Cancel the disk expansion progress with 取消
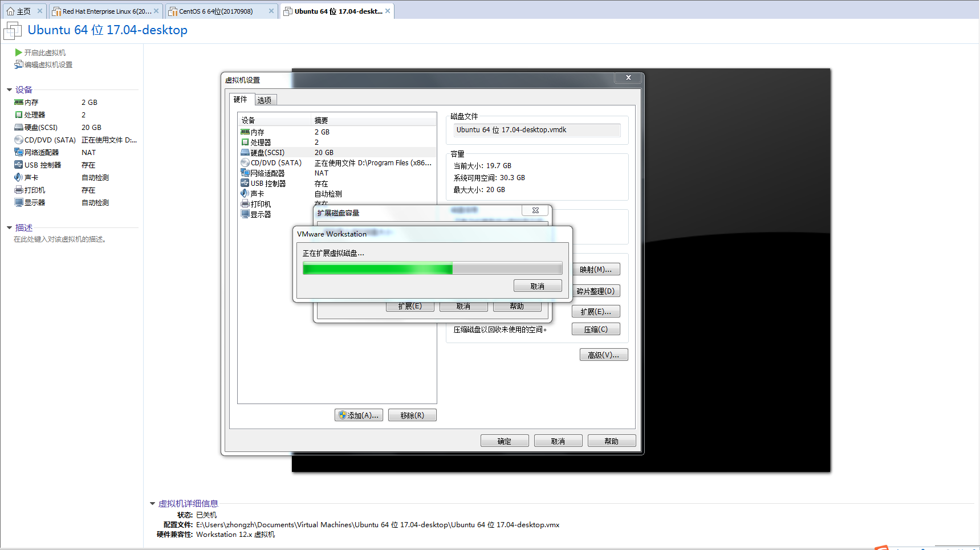This screenshot has width=980, height=550. [538, 286]
